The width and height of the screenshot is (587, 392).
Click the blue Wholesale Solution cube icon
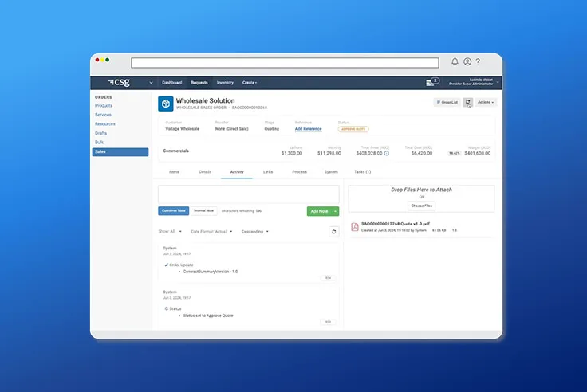pos(165,104)
